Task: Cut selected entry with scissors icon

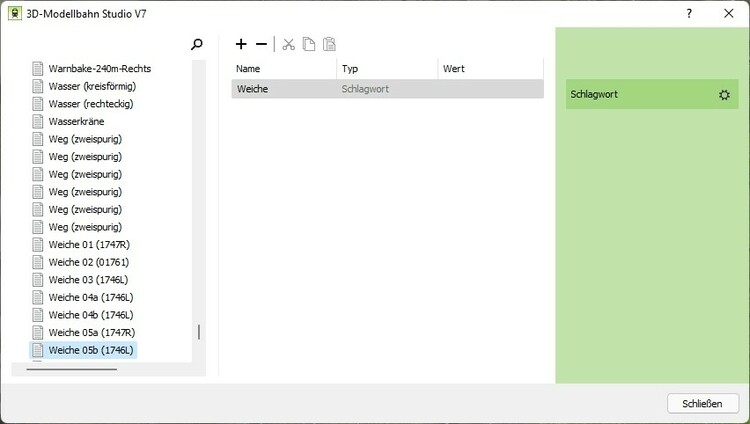Action: [x=288, y=44]
